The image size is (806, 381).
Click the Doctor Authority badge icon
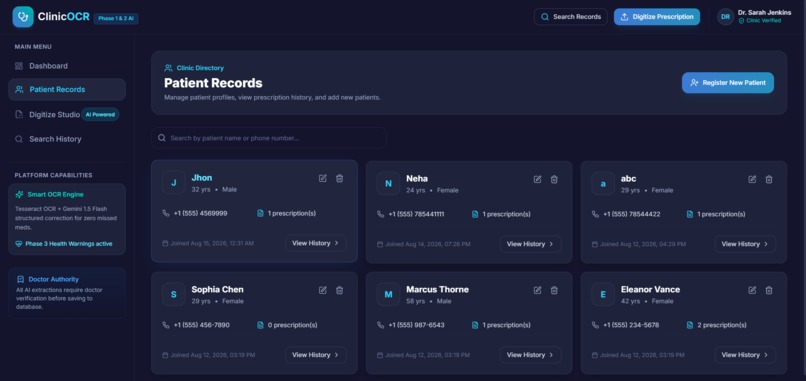click(x=21, y=279)
